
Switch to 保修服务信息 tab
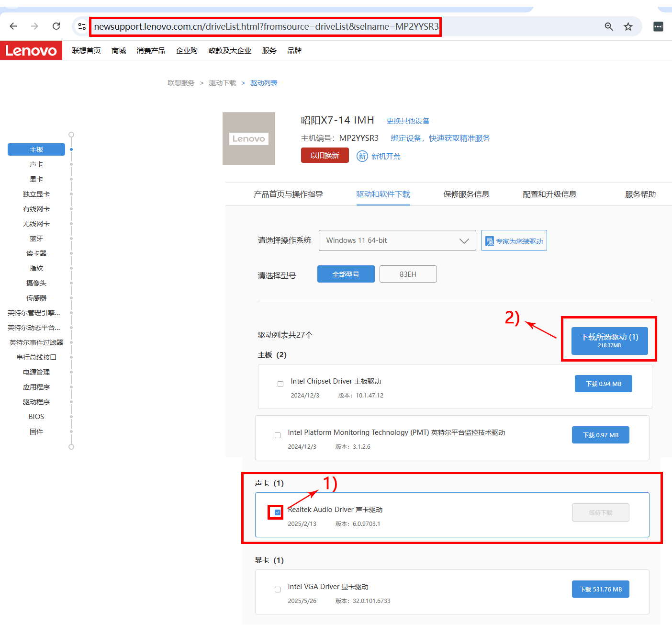[466, 194]
